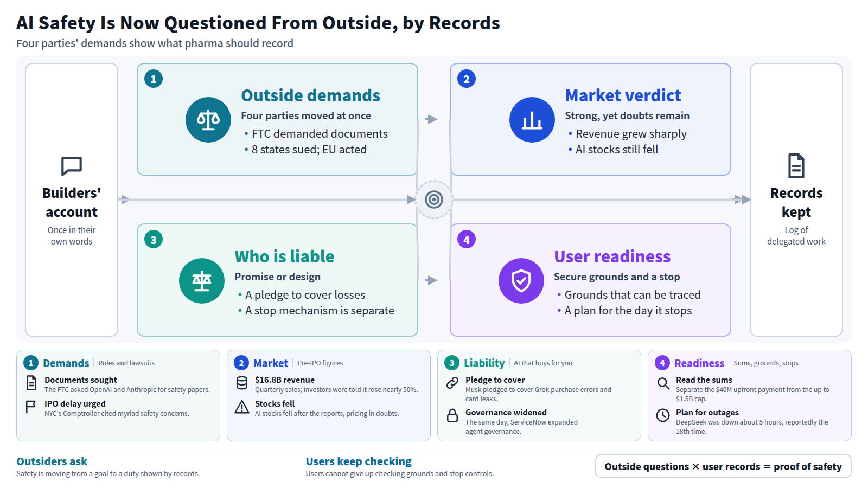Click the shield check icon beside User readiness
Viewport: 868px width, 488px height.
(521, 281)
